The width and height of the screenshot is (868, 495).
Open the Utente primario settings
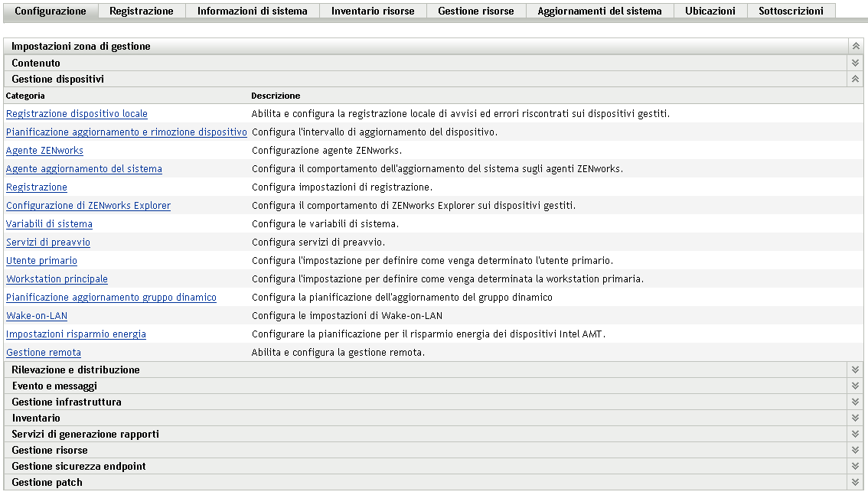point(41,260)
